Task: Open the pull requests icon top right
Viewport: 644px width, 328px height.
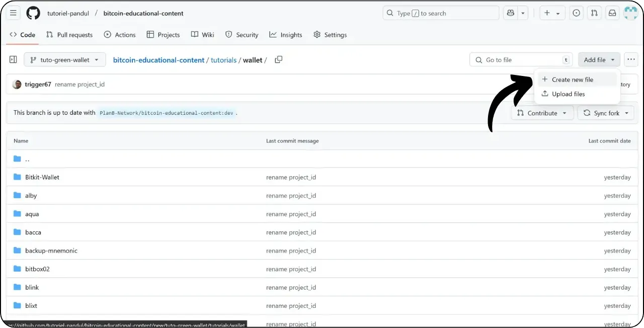Action: click(594, 13)
